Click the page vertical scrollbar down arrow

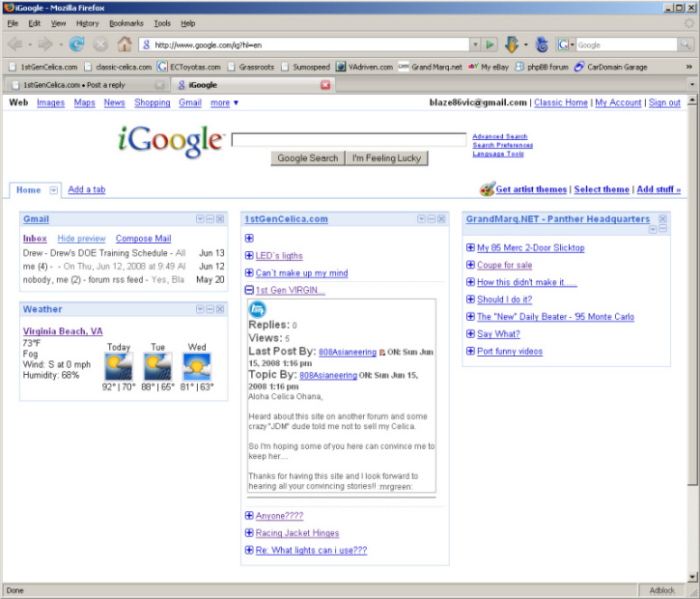(x=692, y=577)
